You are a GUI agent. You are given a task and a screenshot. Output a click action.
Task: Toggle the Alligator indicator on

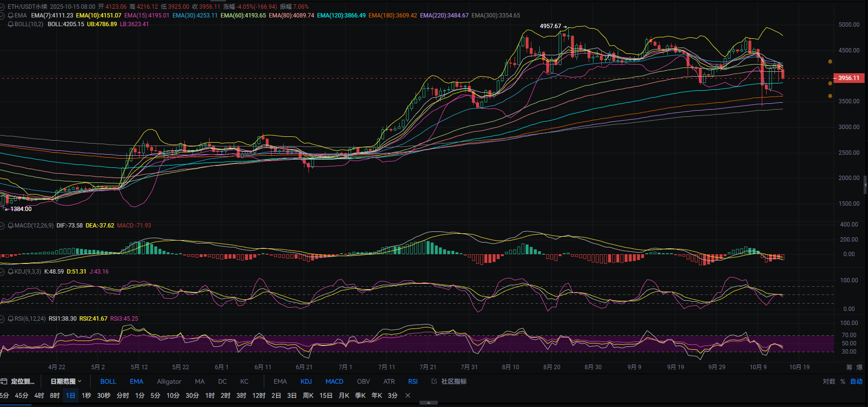click(x=169, y=381)
